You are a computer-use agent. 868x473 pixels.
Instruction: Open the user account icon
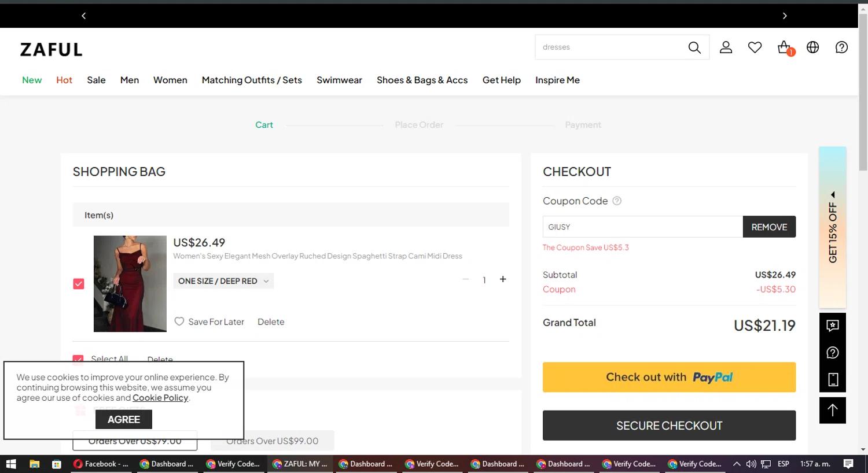coord(726,47)
